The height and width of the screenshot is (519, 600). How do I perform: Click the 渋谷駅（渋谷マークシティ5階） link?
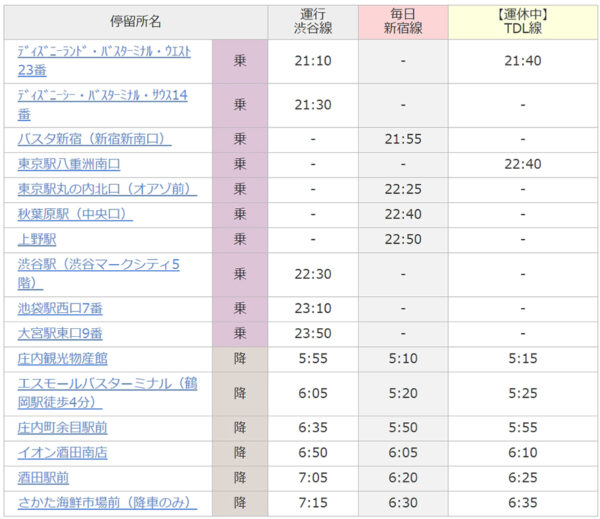98,265
